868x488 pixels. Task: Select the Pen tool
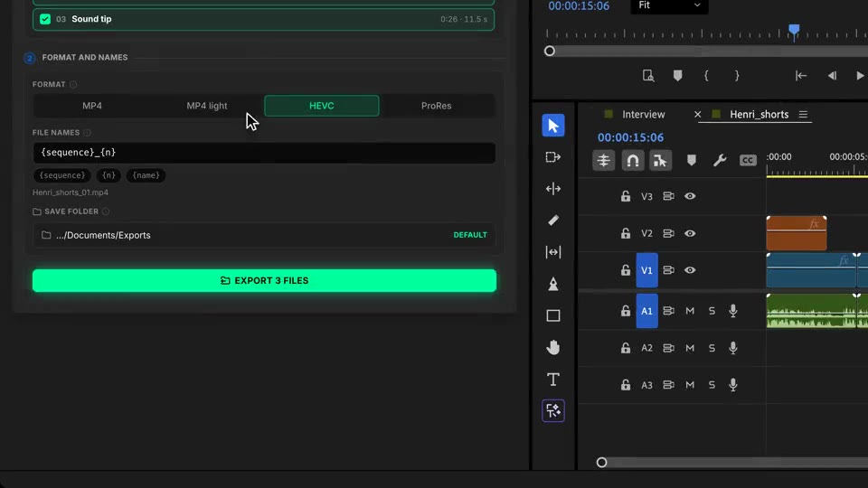(x=553, y=284)
